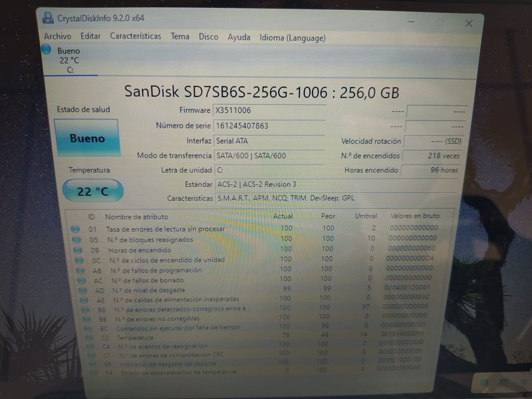Click the Interfaz field Serial ATA

coord(269,141)
